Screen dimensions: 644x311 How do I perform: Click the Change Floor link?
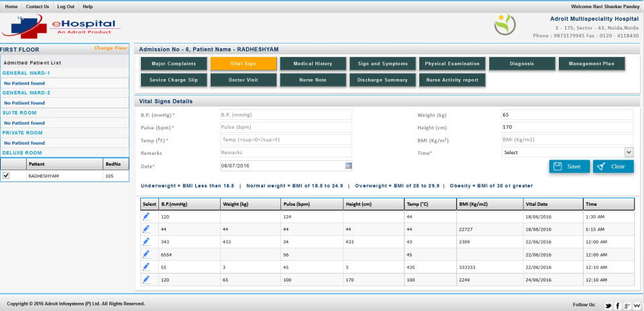(x=111, y=48)
